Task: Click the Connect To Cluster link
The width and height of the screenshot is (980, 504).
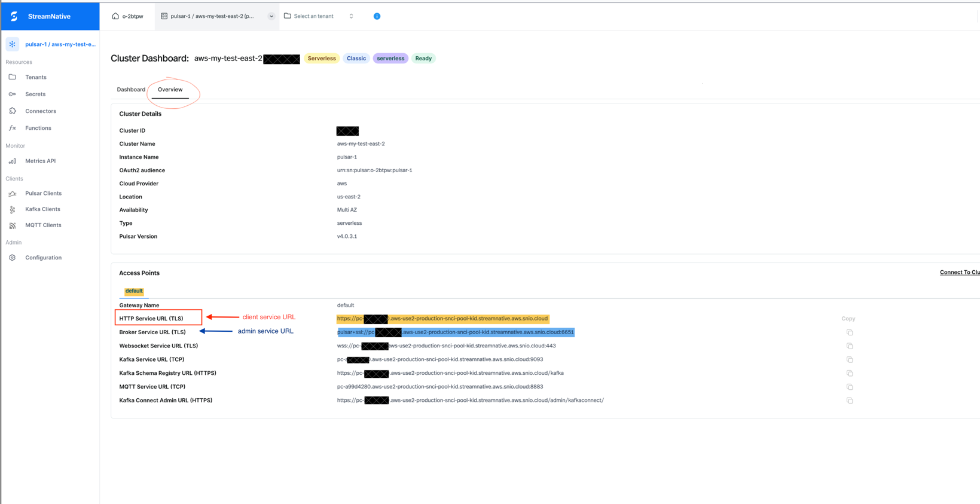Action: pyautogui.click(x=960, y=273)
